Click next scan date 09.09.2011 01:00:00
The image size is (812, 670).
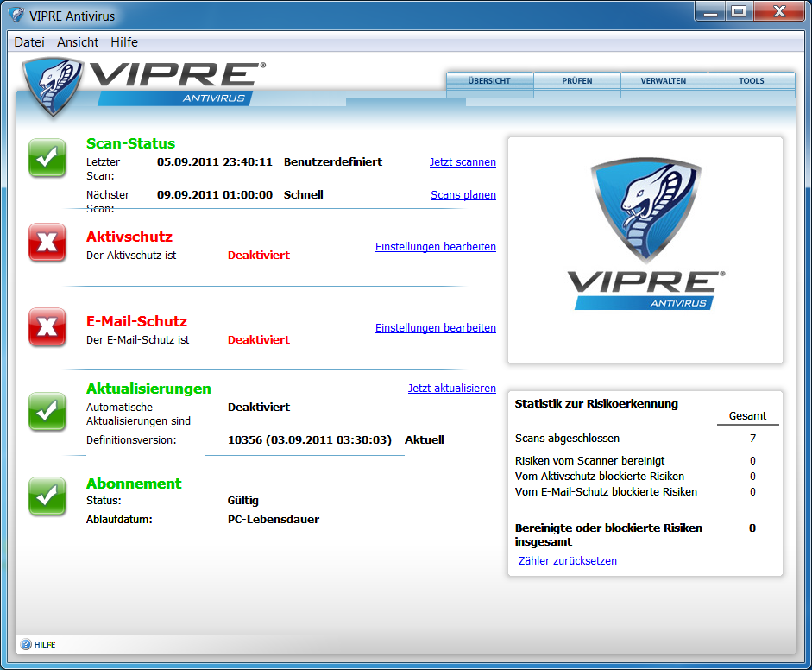tap(214, 195)
